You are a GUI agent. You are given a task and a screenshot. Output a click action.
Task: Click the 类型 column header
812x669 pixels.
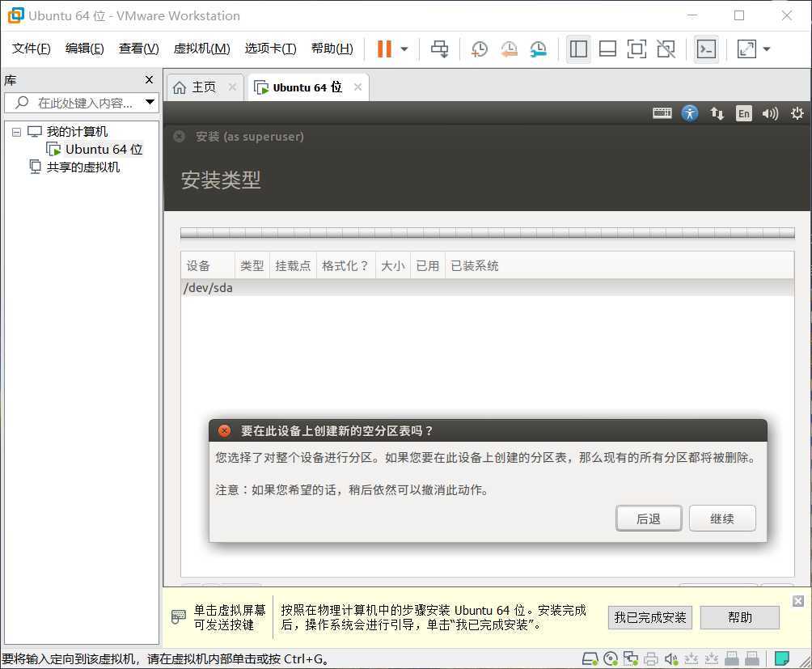point(252,265)
